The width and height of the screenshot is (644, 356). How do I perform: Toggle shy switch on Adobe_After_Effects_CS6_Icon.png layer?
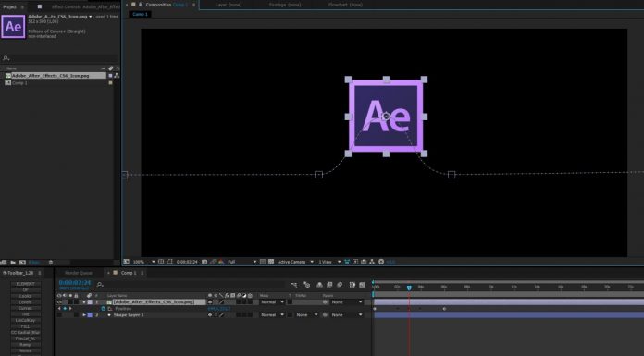(210, 301)
